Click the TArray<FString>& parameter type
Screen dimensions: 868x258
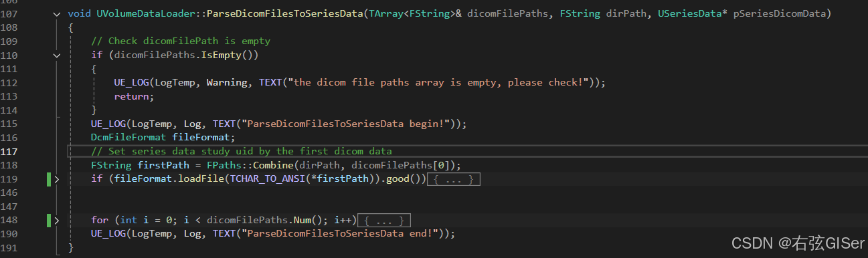[416, 14]
